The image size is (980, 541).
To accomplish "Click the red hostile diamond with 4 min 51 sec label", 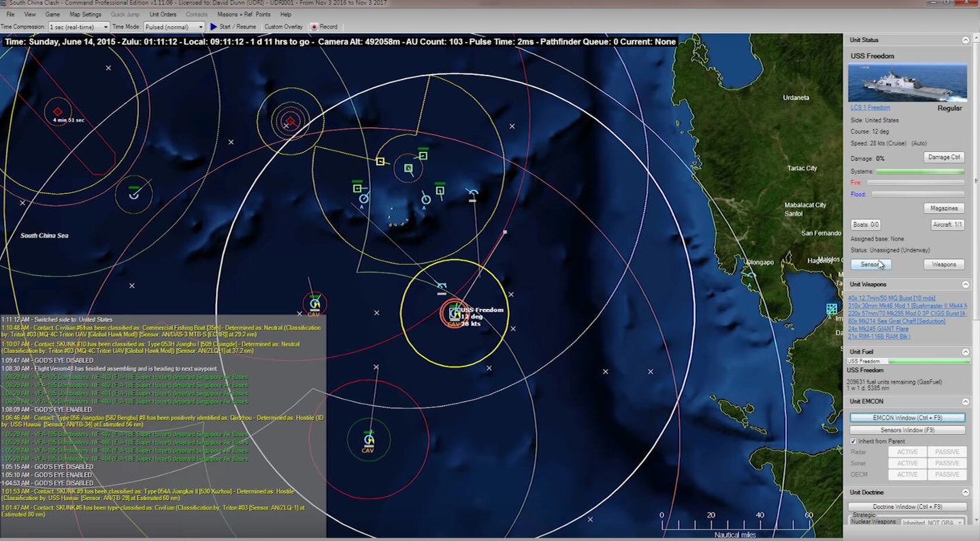I will 58,112.
